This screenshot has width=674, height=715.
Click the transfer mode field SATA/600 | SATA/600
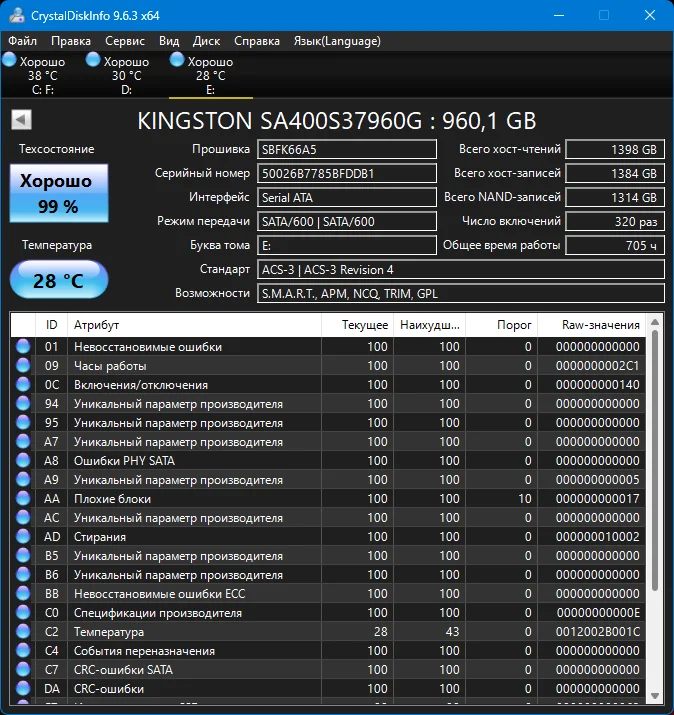(347, 222)
